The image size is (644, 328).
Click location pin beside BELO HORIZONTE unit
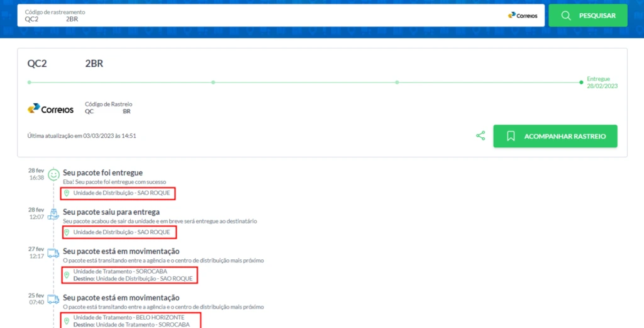tap(67, 321)
